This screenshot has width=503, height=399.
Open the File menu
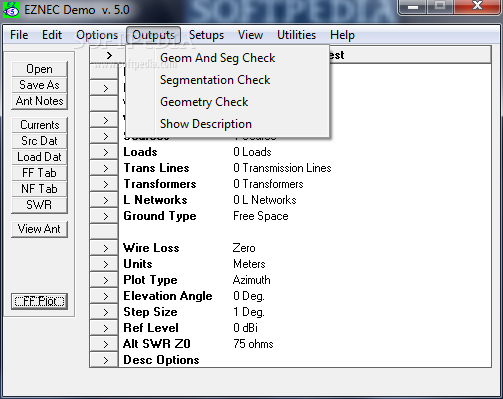[x=19, y=35]
